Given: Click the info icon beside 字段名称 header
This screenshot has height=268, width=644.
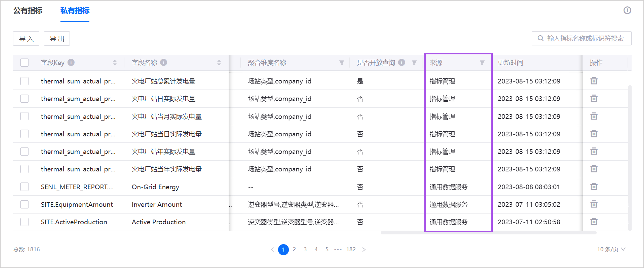Looking at the screenshot, I should coord(163,62).
